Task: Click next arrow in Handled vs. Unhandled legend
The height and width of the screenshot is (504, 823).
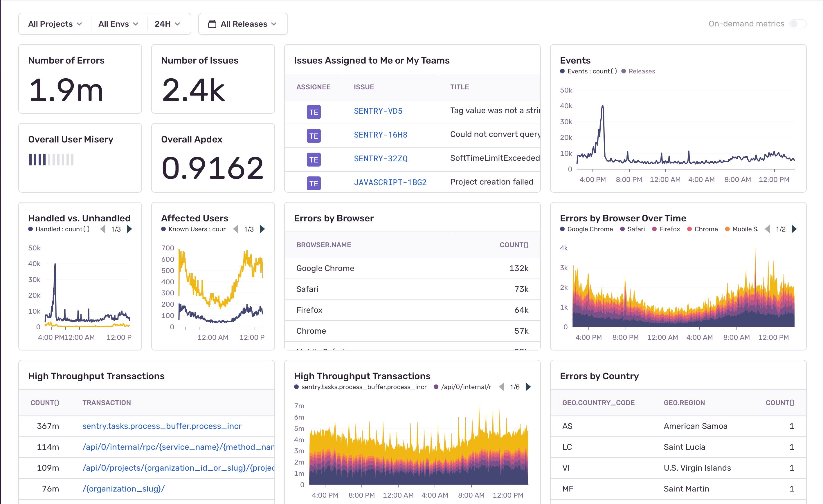Action: [x=129, y=229]
